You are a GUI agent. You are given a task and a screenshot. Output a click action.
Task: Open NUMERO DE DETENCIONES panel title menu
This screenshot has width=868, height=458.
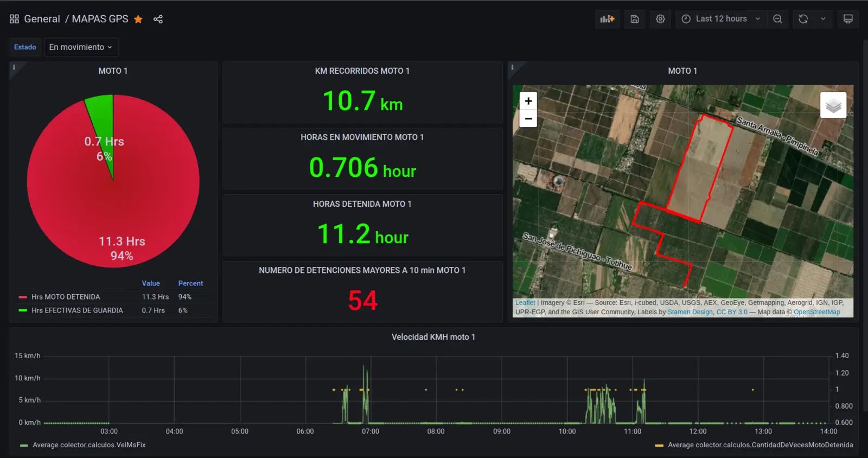click(x=362, y=270)
